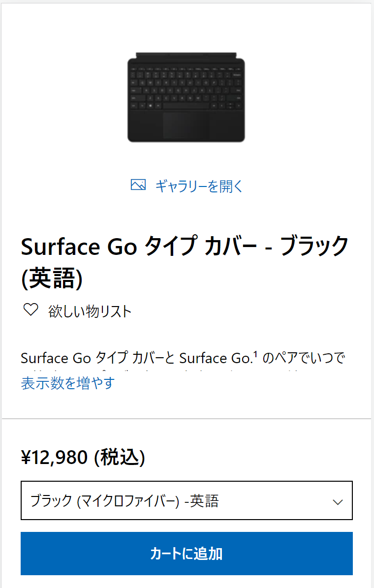Open the gallery via ギャラリーを開く link
Screen dimensions: 374x588
click(x=199, y=186)
